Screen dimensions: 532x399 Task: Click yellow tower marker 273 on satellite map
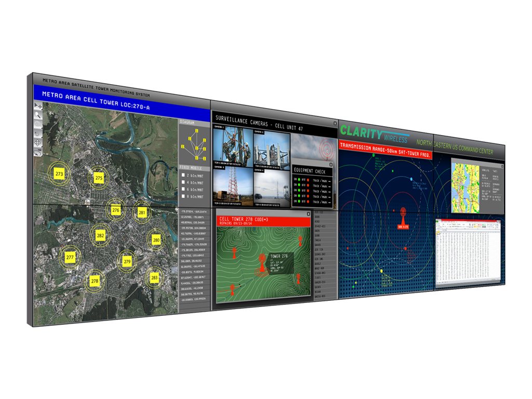tap(59, 174)
